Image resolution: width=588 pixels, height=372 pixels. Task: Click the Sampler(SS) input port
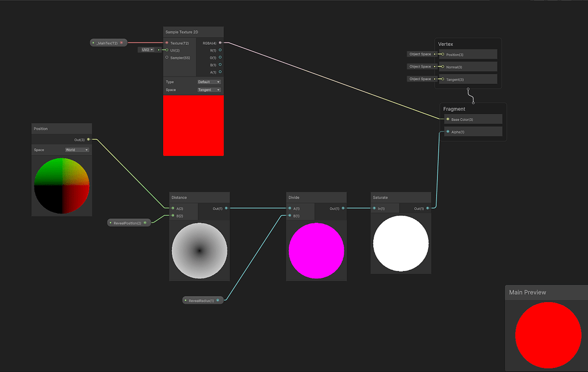pos(167,57)
